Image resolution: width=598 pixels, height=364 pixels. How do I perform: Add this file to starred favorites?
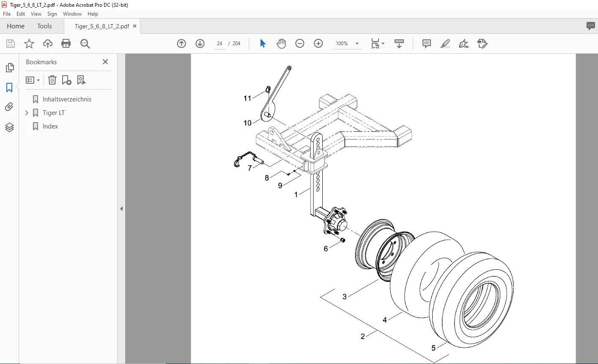pyautogui.click(x=29, y=44)
